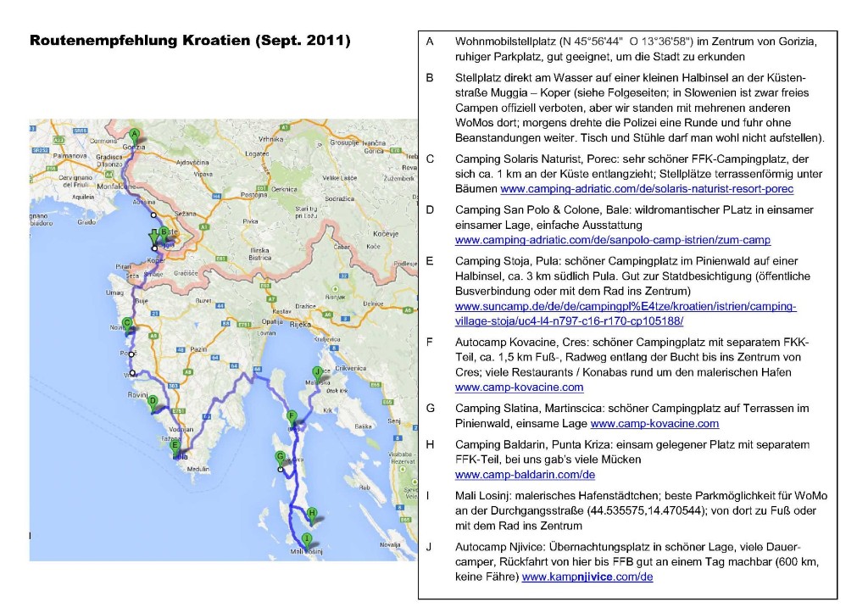This screenshot has height=613, width=868.
Task: Click map marker A at Gorizia
Action: click(134, 136)
